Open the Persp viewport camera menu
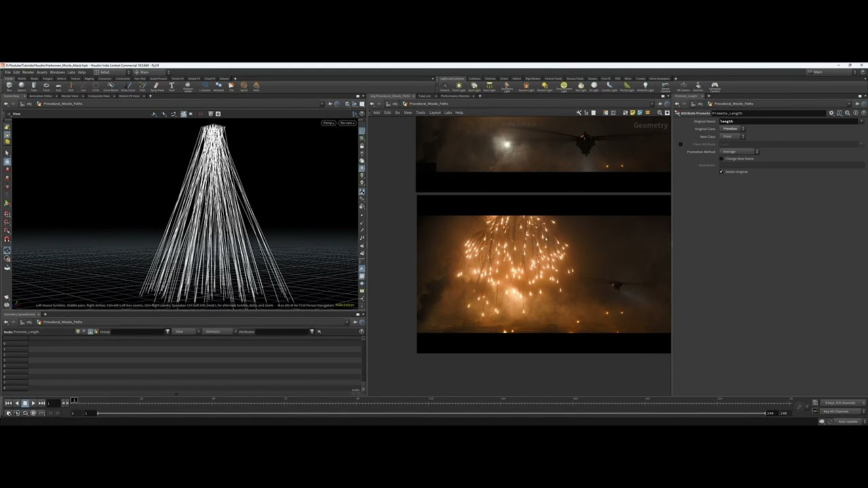This screenshot has width=868, height=488. (329, 123)
